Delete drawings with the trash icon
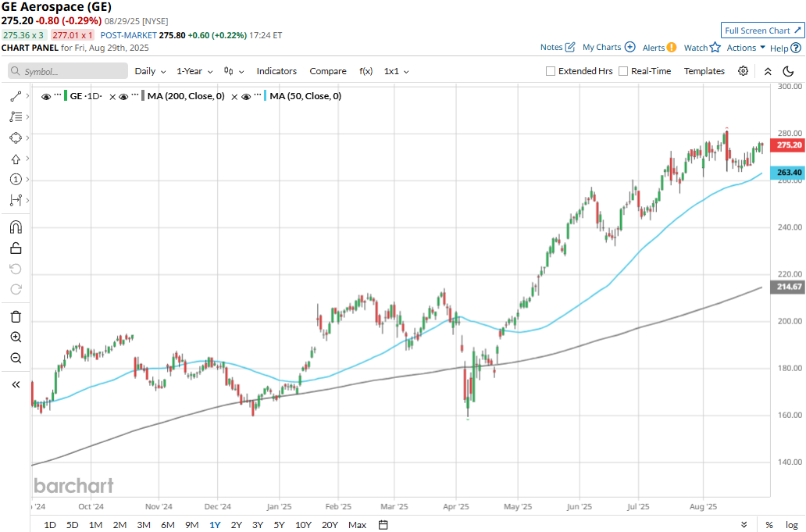This screenshot has height=532, width=806. point(16,316)
